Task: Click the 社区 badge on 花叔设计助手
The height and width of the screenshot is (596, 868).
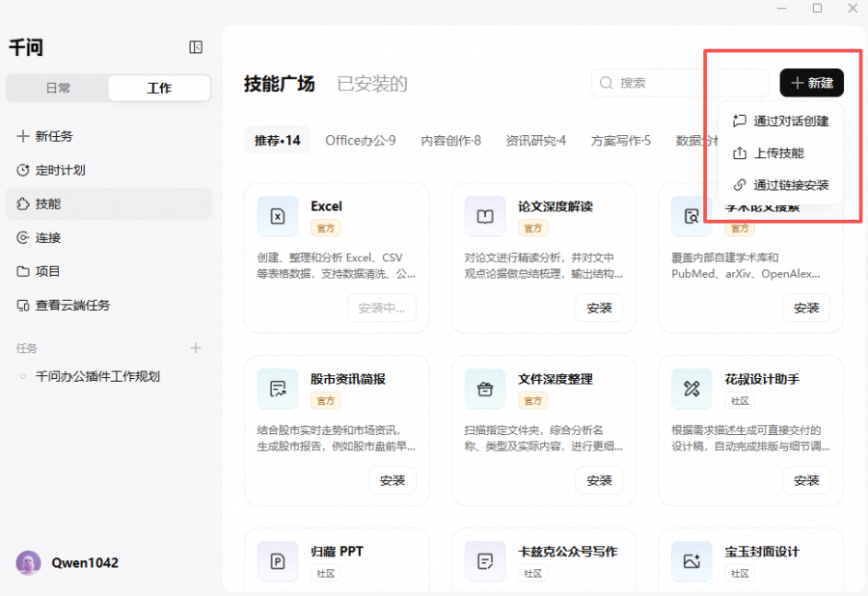Action: pos(740,400)
